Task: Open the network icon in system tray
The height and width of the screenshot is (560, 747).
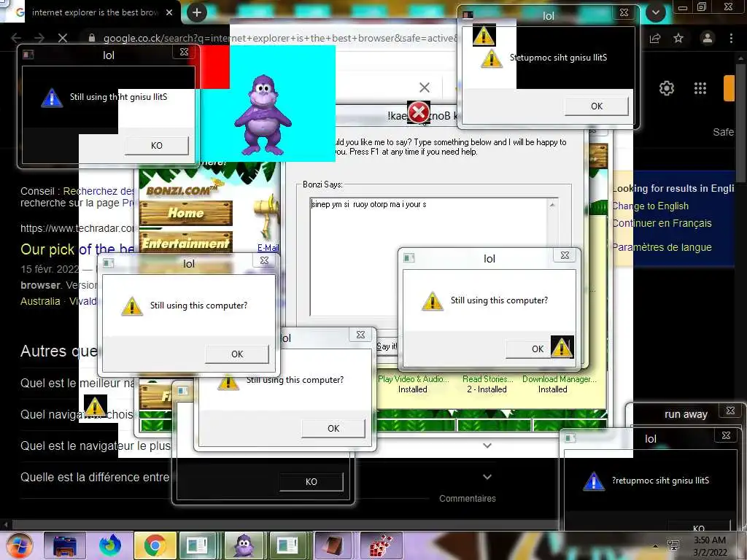Action: pyautogui.click(x=673, y=545)
